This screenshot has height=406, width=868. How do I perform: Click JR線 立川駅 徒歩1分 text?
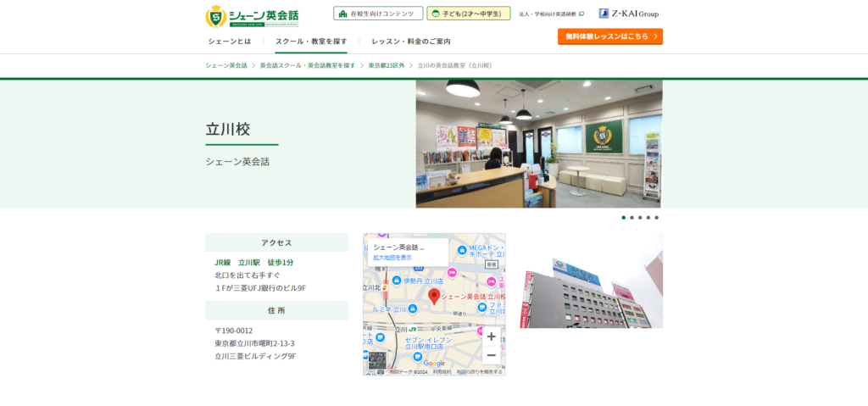tap(254, 263)
